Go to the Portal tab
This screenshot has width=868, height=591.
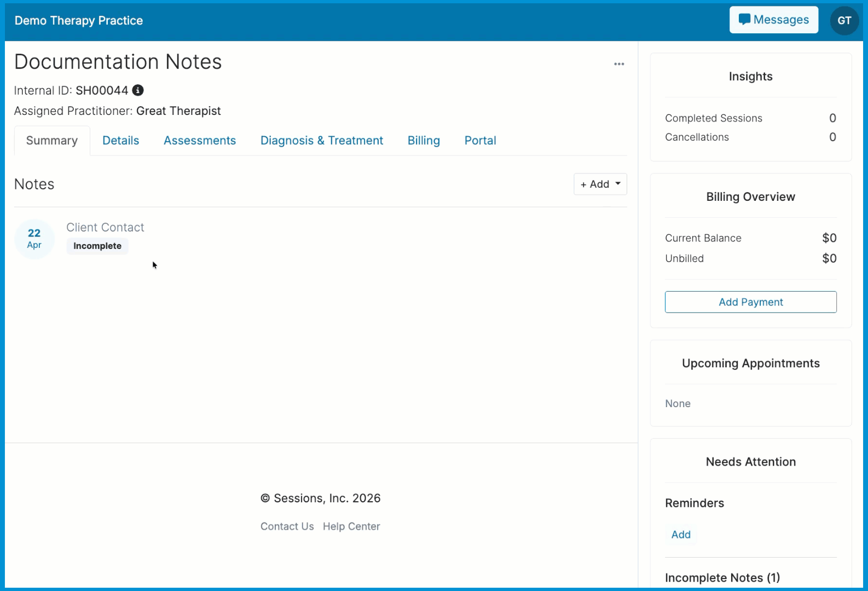[480, 141]
